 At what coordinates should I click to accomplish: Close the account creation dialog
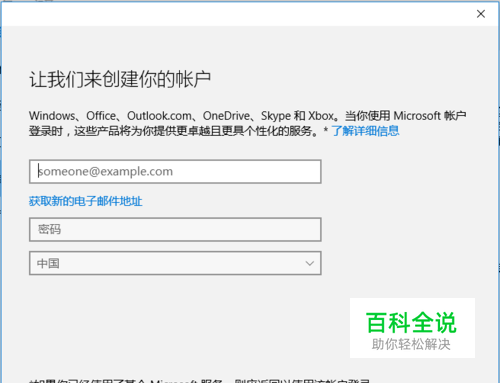tap(481, 14)
